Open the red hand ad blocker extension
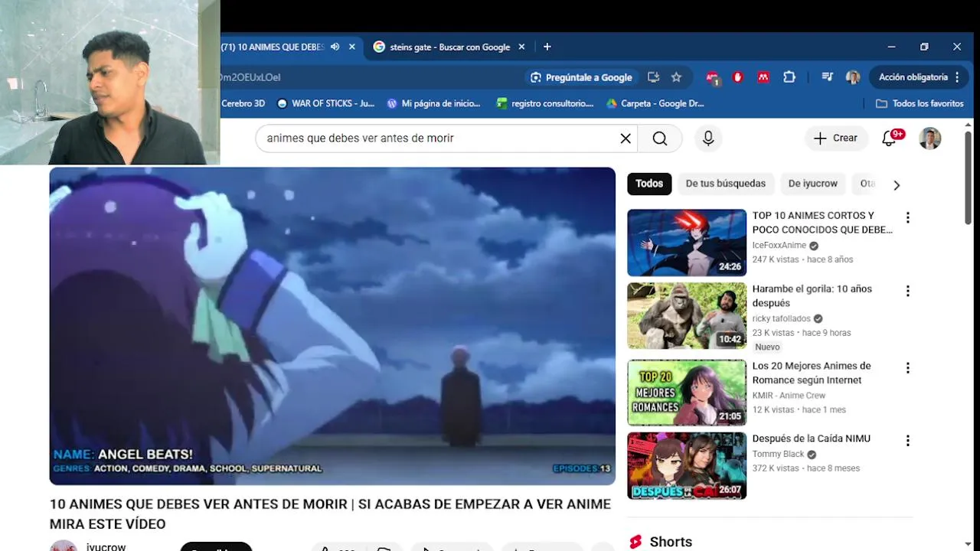 (x=738, y=77)
